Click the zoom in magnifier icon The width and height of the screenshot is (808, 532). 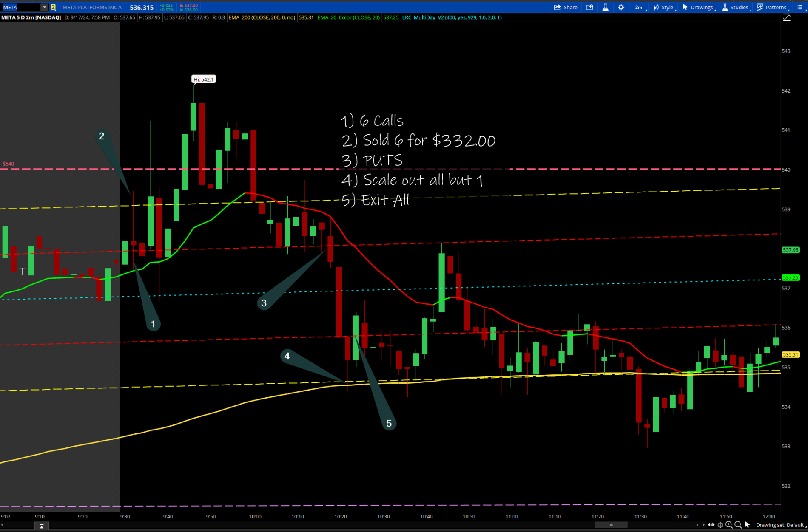tap(729, 525)
